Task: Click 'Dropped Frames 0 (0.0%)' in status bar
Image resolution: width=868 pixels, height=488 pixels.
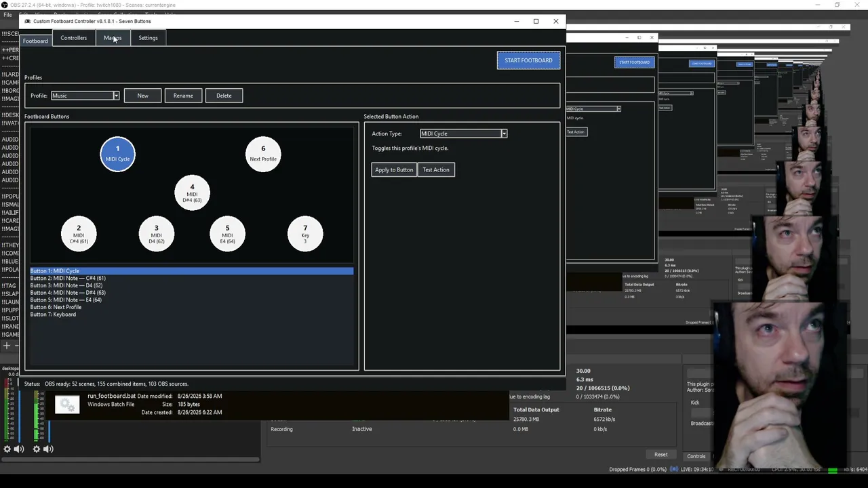Action: point(637,469)
